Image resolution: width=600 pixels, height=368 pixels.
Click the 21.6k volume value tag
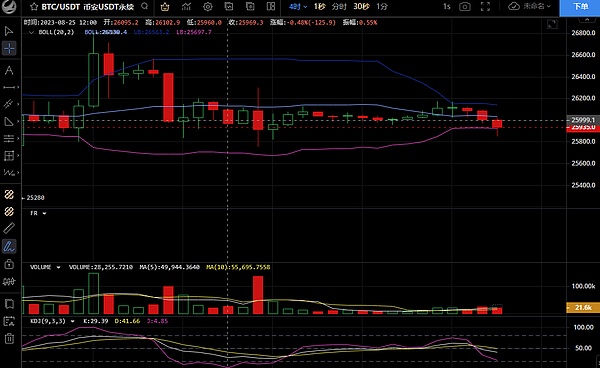pyautogui.click(x=583, y=308)
